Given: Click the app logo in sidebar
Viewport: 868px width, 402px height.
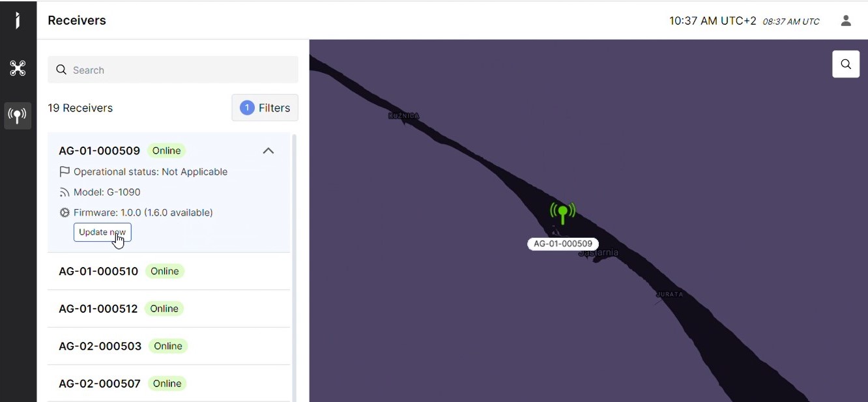Looking at the screenshot, I should point(18,20).
